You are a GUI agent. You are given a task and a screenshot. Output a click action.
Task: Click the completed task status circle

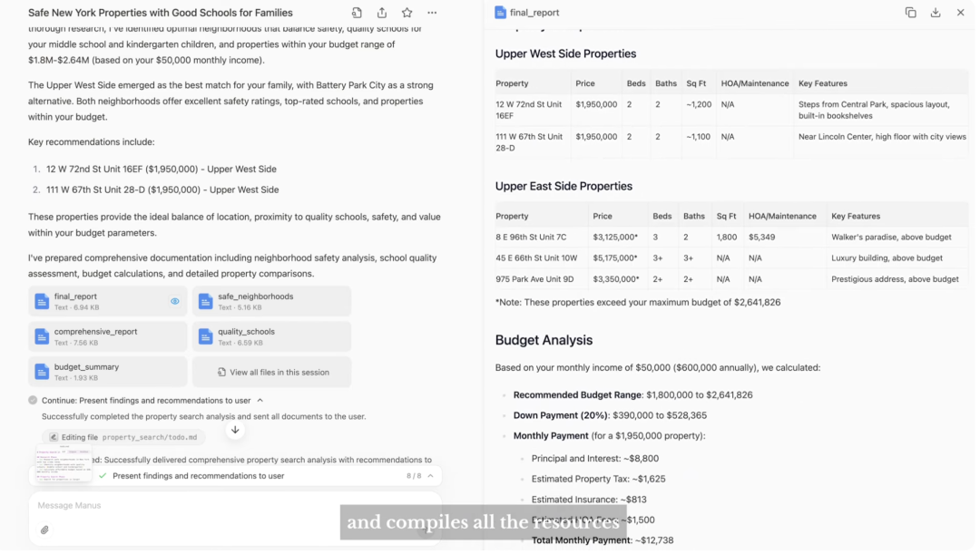click(33, 400)
